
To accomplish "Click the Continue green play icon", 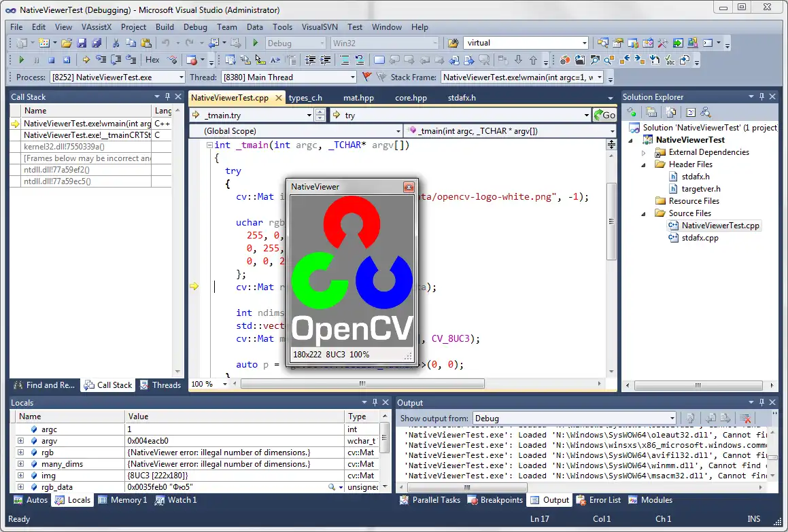I will tap(21, 60).
